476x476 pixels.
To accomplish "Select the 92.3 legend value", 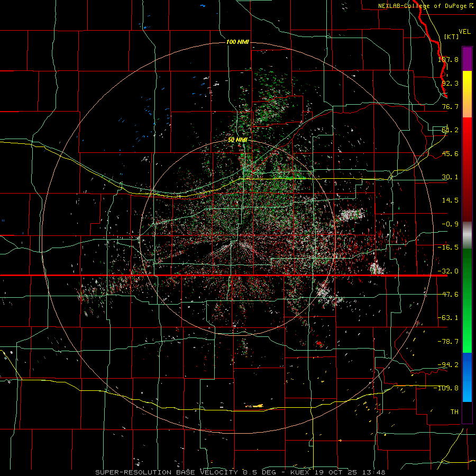I will pos(450,83).
